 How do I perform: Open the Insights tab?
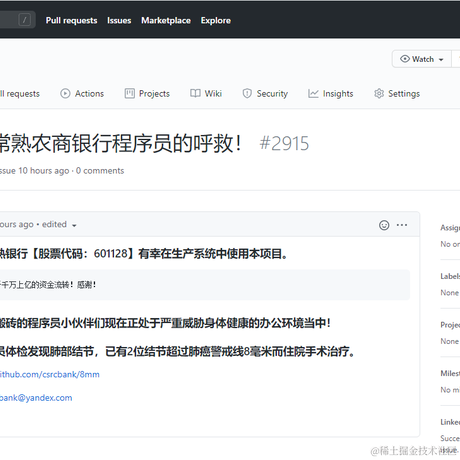pos(330,94)
